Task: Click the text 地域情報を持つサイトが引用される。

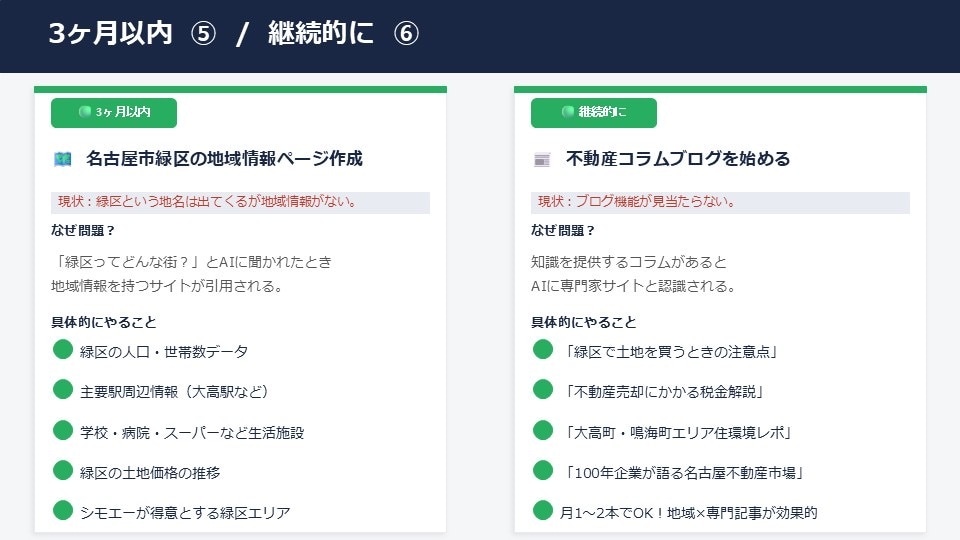Action: point(167,286)
